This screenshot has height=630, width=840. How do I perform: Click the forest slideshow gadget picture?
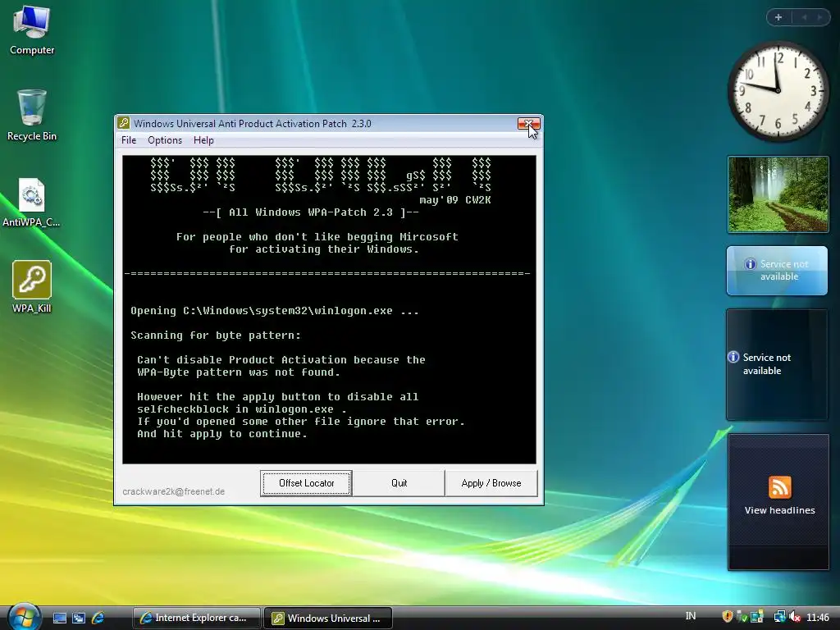point(778,194)
